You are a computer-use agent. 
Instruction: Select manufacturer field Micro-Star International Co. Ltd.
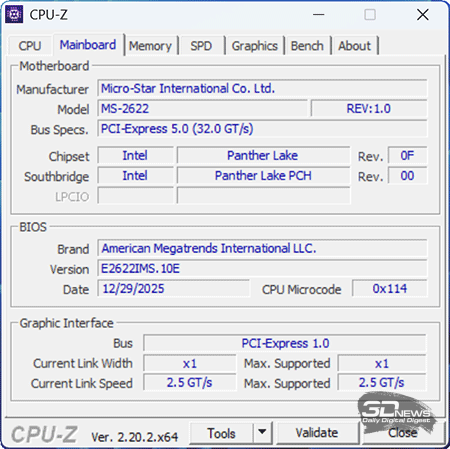pos(262,88)
